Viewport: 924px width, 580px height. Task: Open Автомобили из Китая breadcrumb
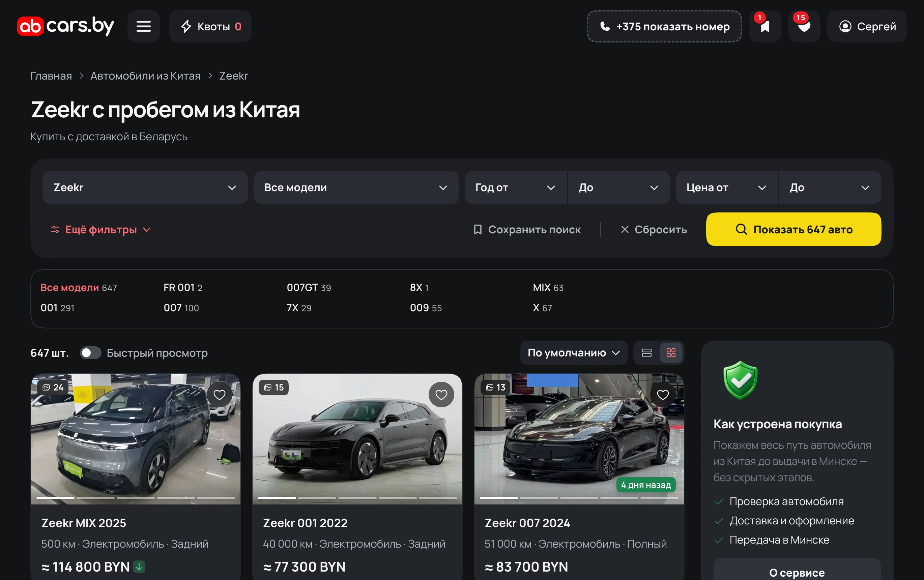pos(145,76)
